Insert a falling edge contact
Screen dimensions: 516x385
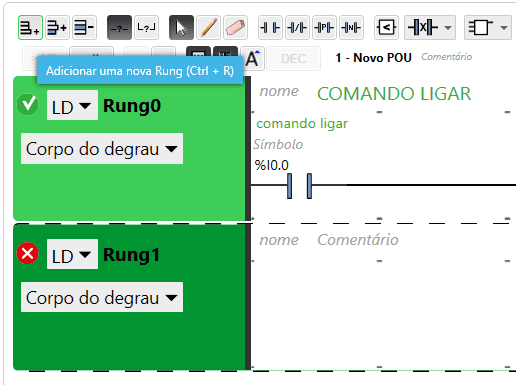click(351, 27)
